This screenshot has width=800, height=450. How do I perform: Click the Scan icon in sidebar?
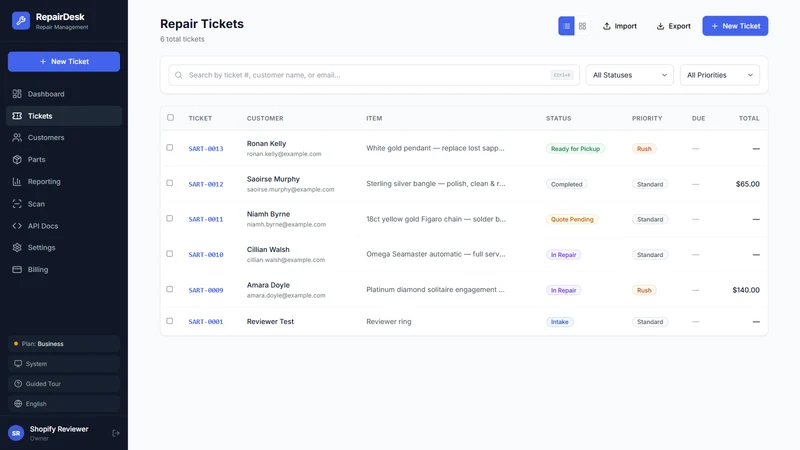point(17,204)
